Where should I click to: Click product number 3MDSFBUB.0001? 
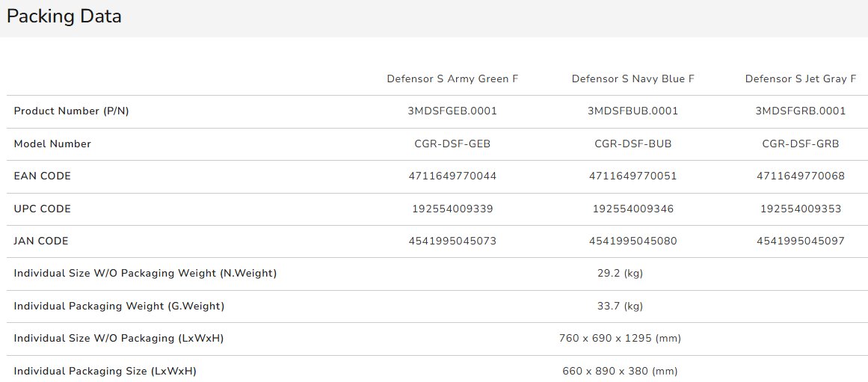point(633,111)
